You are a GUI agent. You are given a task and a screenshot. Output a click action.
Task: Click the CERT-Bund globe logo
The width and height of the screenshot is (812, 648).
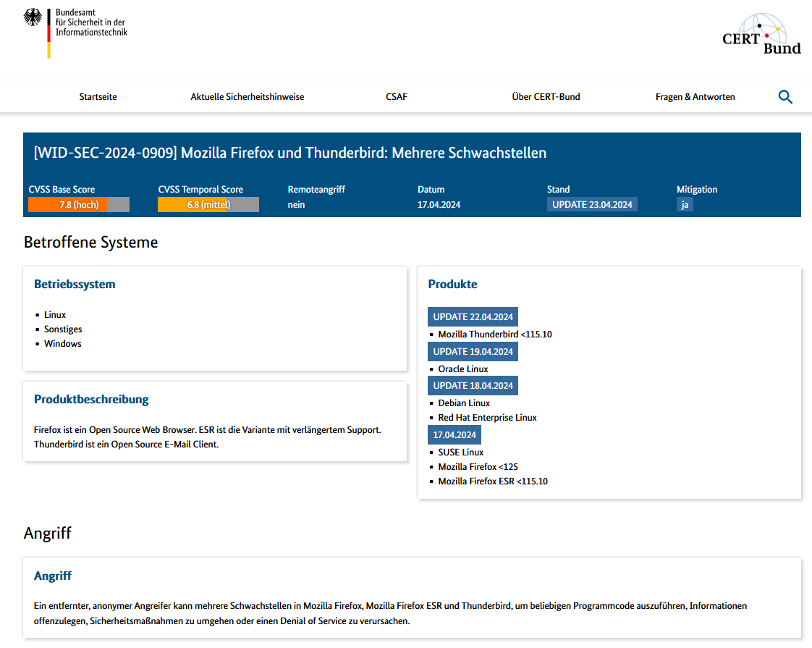coord(761,34)
